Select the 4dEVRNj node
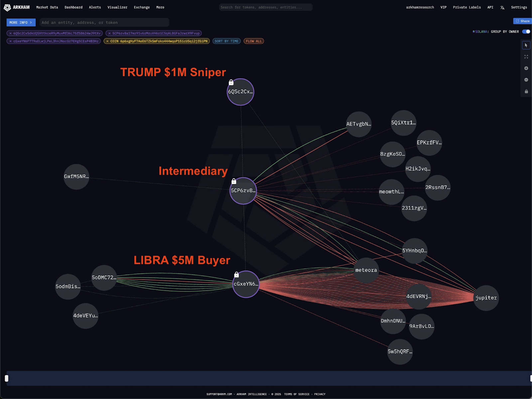Screen dimensions: 532x399 coord(419,297)
